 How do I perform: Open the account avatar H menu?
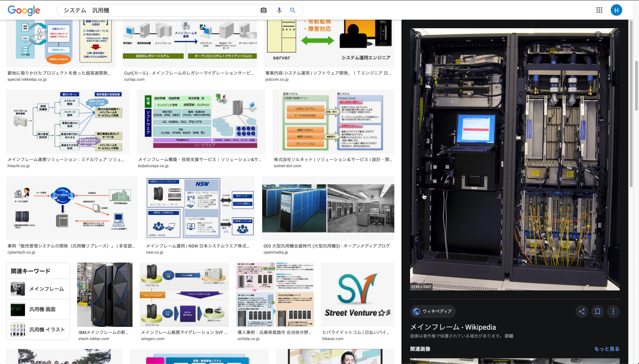616,10
